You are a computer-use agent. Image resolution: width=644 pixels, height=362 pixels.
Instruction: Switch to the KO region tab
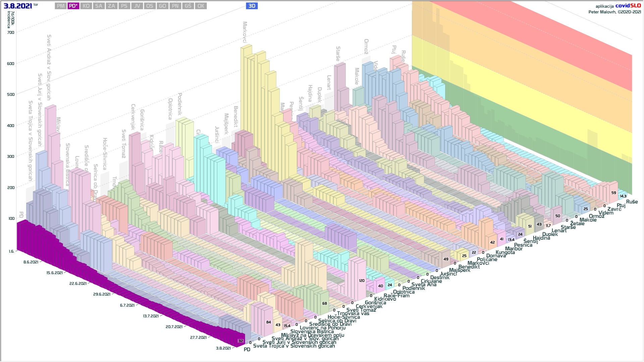pyautogui.click(x=86, y=6)
